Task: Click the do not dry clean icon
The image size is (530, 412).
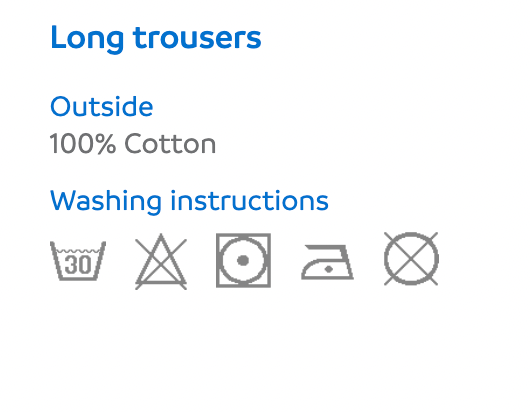Action: tap(411, 259)
